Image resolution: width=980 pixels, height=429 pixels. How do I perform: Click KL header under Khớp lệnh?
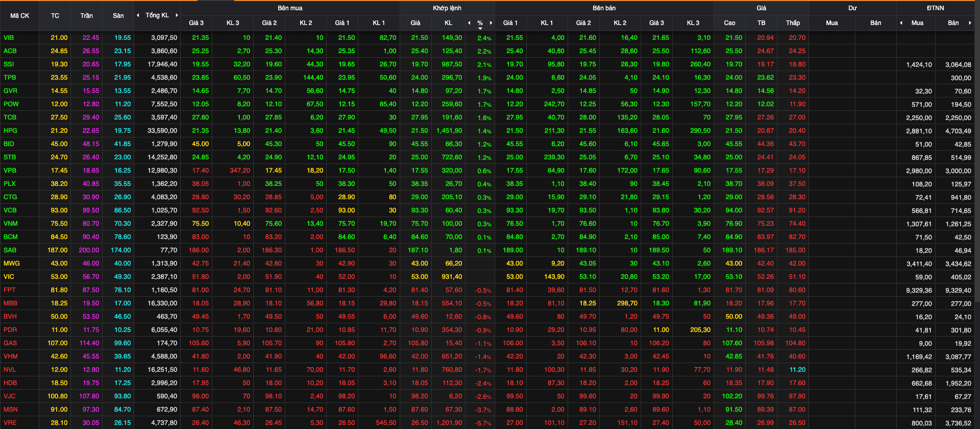point(448,23)
